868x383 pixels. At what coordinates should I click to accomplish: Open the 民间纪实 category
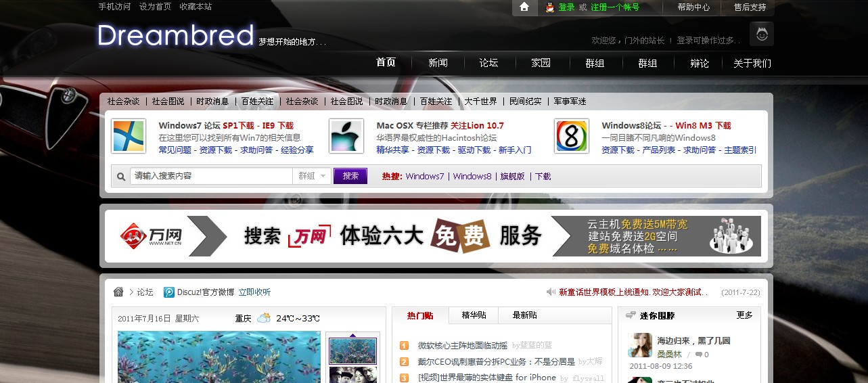click(x=525, y=102)
